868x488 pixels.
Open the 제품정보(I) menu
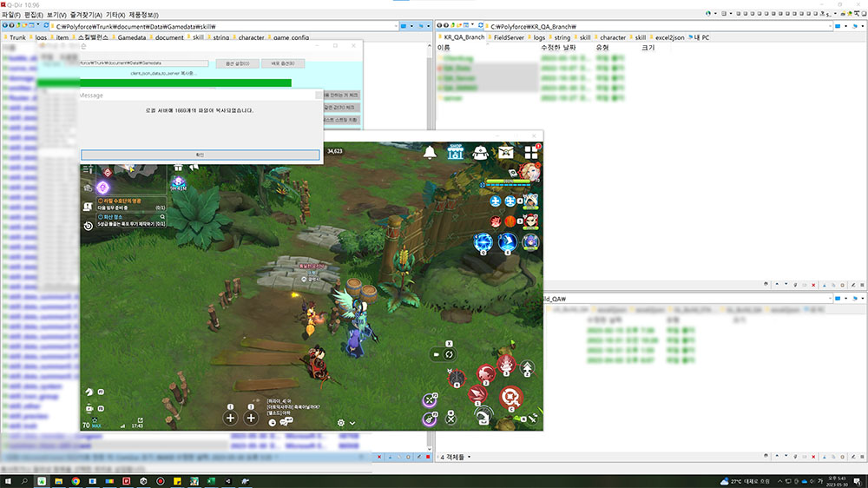pyautogui.click(x=143, y=15)
